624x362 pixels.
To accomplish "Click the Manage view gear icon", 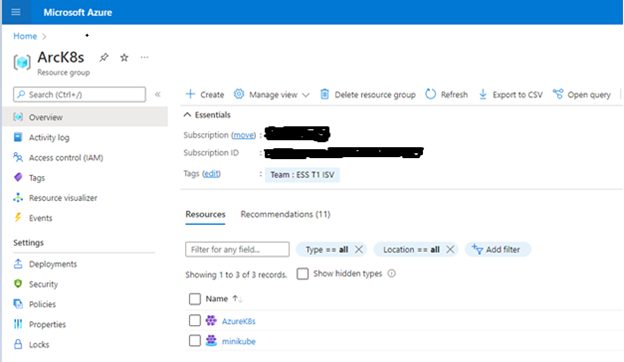I will click(x=239, y=94).
